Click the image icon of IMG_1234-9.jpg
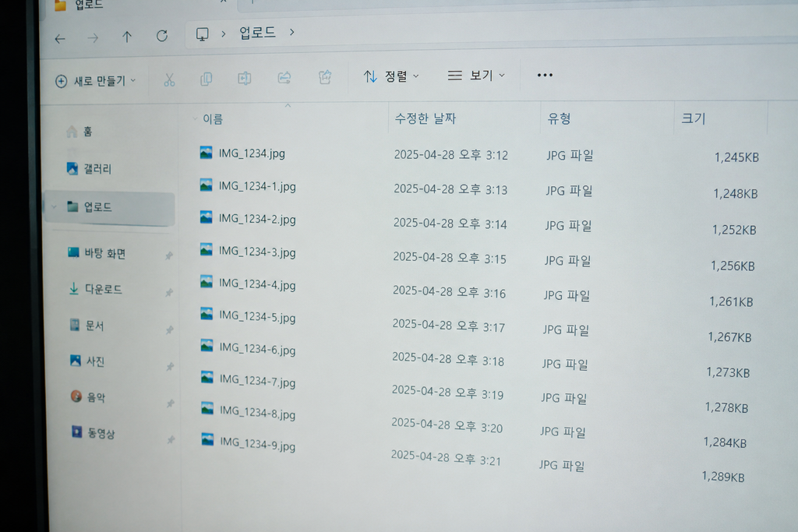The image size is (798, 532). [x=207, y=439]
